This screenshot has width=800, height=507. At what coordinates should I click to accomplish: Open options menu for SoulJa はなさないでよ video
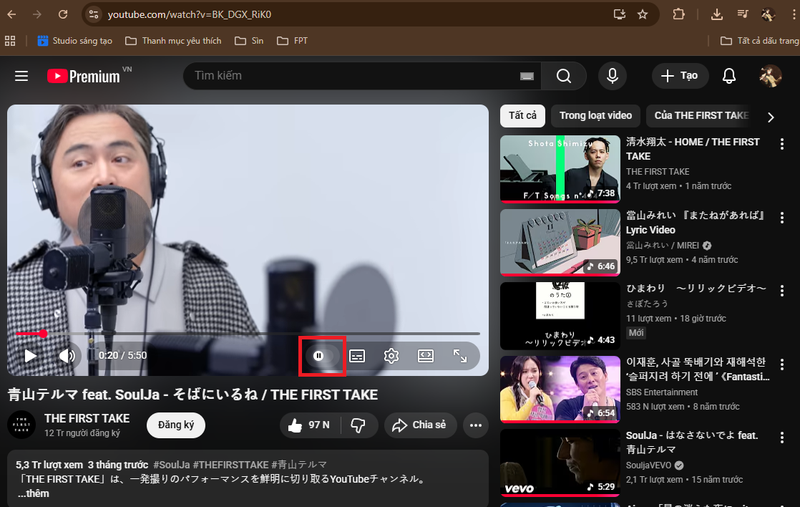pos(782,438)
